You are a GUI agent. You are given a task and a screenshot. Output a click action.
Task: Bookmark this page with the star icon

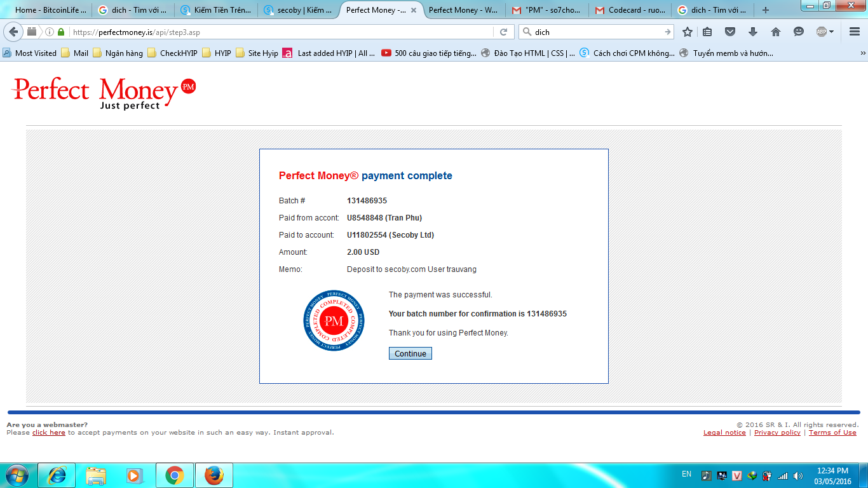tap(688, 32)
